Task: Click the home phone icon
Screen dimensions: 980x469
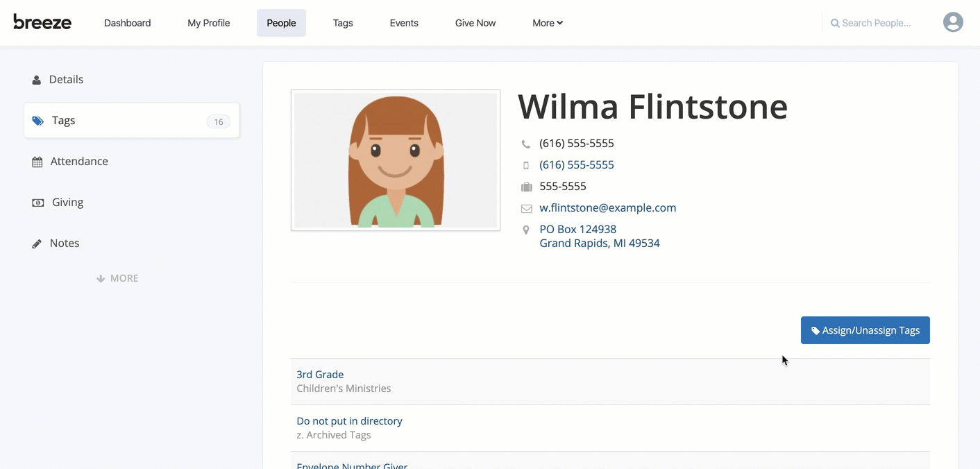Action: point(526,144)
